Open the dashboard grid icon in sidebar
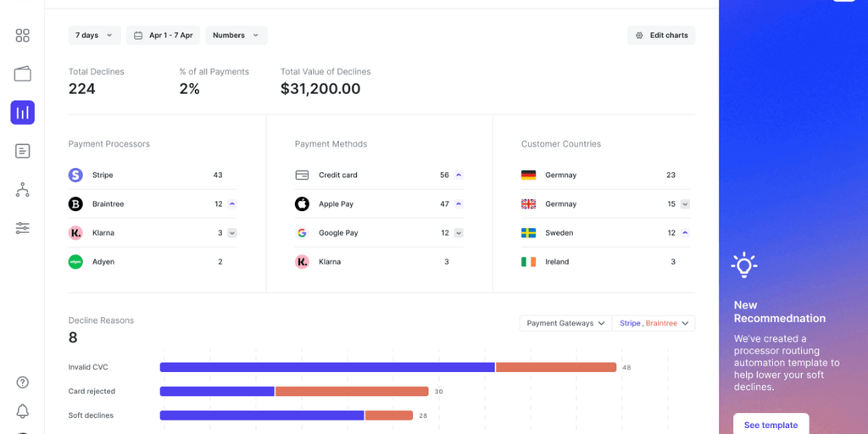The width and height of the screenshot is (868, 434). pyautogui.click(x=23, y=36)
